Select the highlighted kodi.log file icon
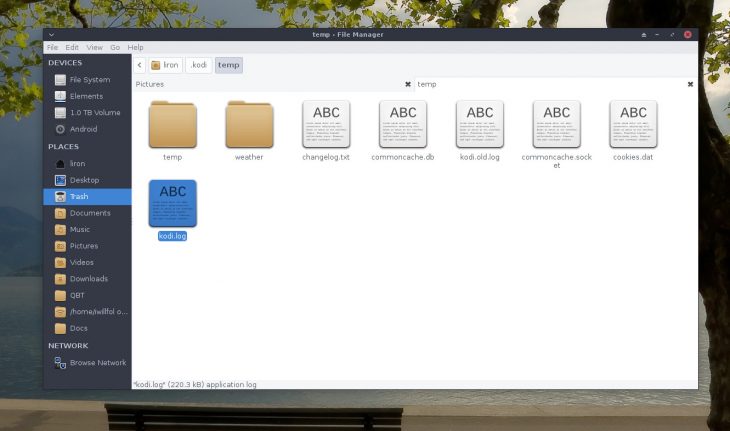 coord(173,203)
